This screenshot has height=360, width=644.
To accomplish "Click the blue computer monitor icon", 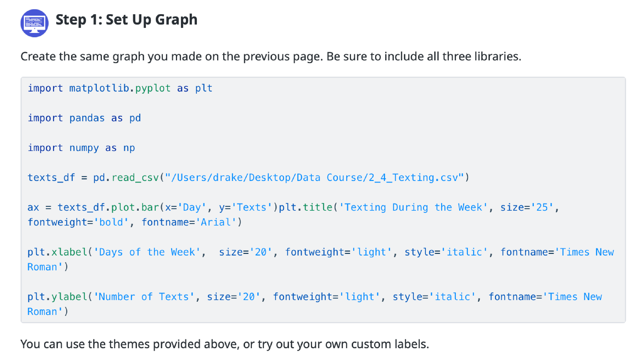I will (34, 23).
